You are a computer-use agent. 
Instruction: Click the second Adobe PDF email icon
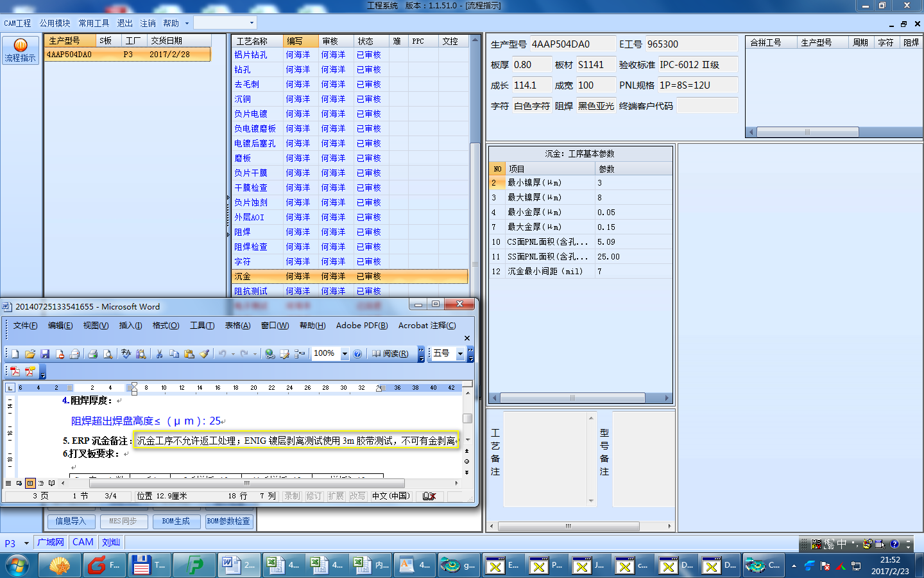coord(30,371)
